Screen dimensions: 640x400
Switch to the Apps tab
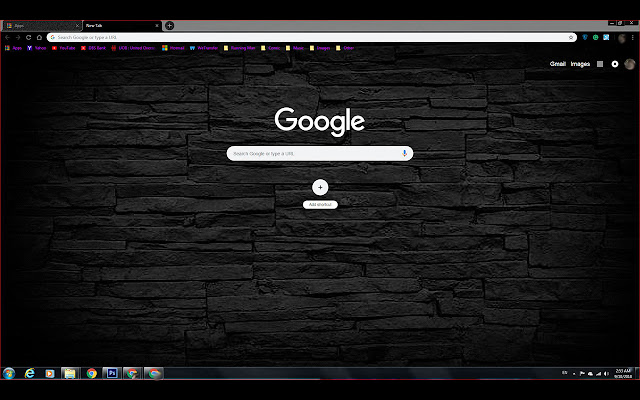(x=41, y=25)
